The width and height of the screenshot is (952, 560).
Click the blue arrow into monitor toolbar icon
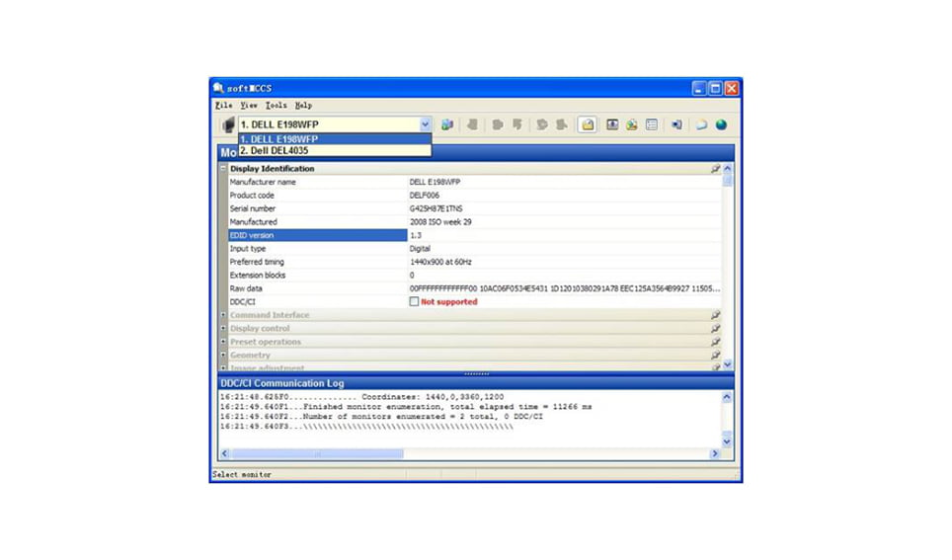pyautogui.click(x=676, y=124)
